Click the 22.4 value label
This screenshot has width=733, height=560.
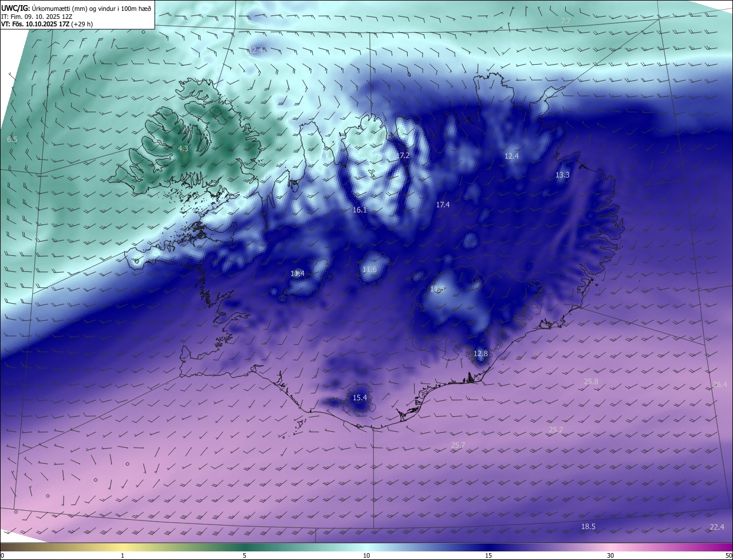(717, 527)
